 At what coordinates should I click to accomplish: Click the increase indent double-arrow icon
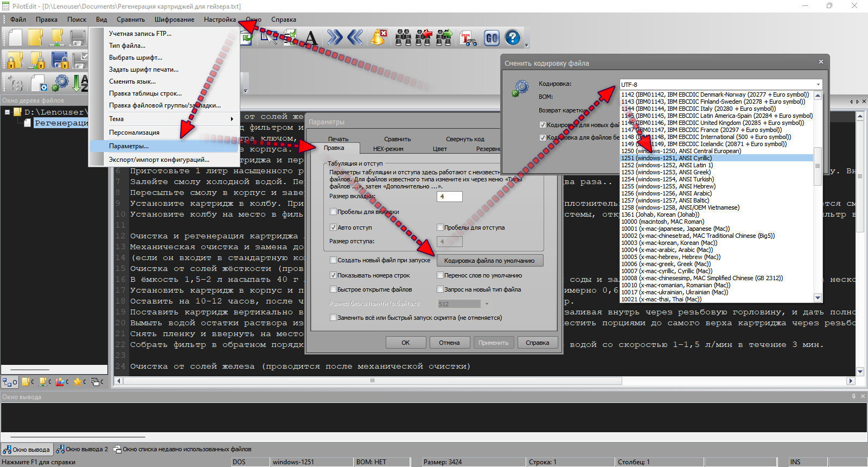click(335, 37)
